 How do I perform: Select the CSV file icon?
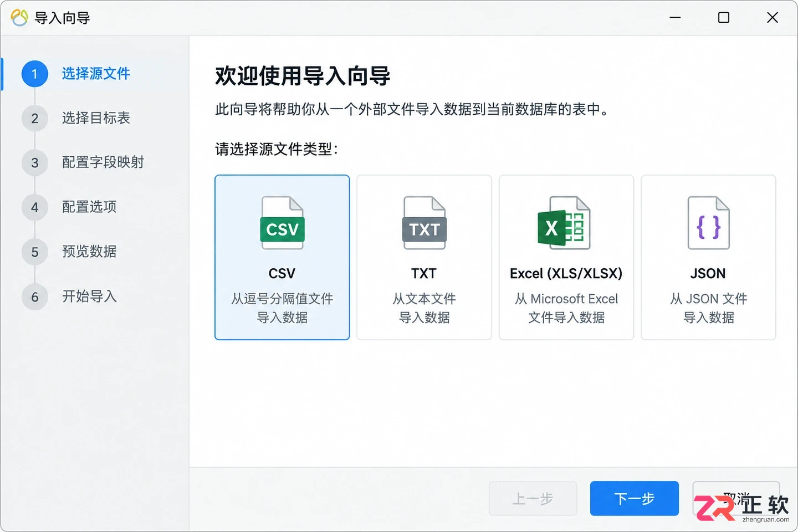click(x=282, y=223)
